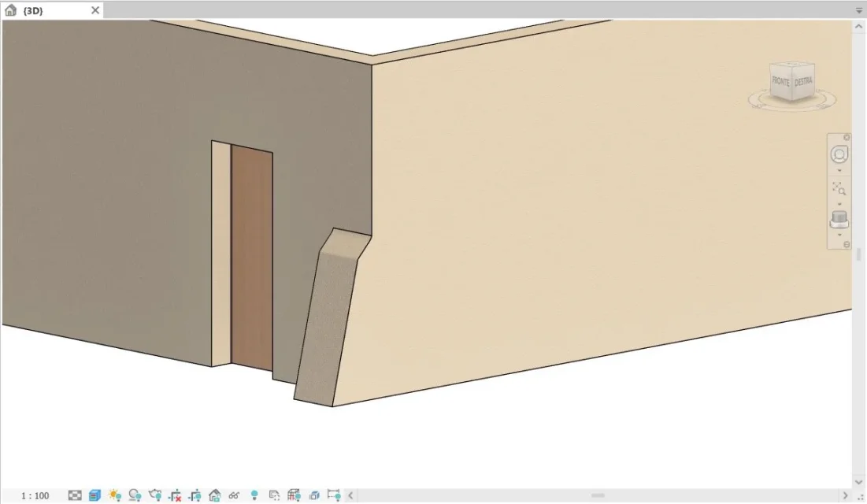Open the Visual Style options

(x=94, y=495)
